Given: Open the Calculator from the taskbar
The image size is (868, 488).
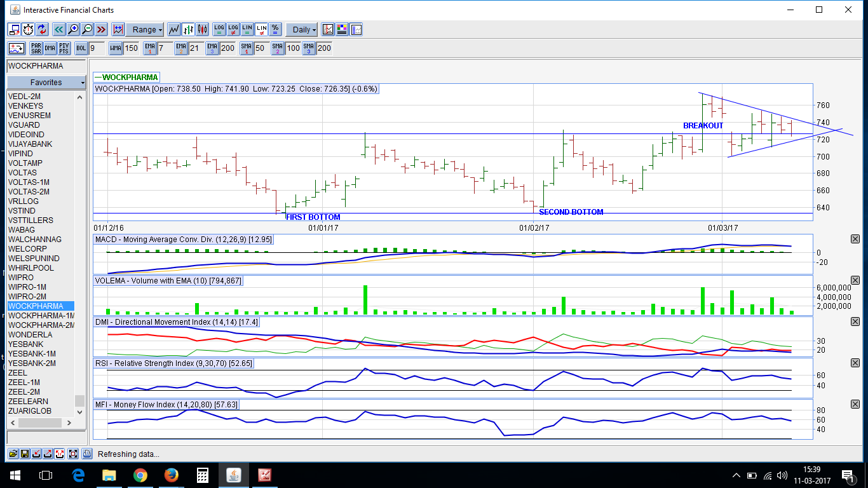Looking at the screenshot, I should coord(203,475).
